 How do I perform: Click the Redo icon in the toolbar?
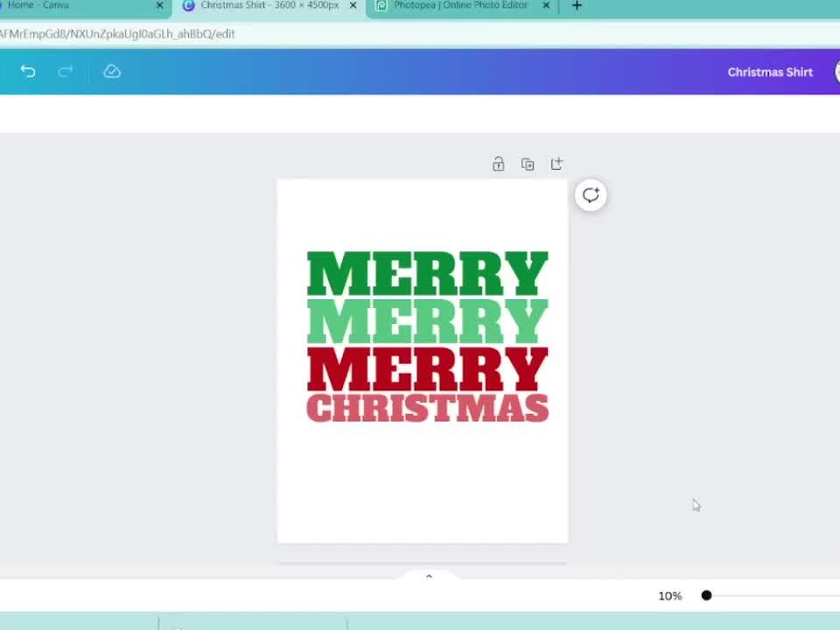(x=66, y=72)
